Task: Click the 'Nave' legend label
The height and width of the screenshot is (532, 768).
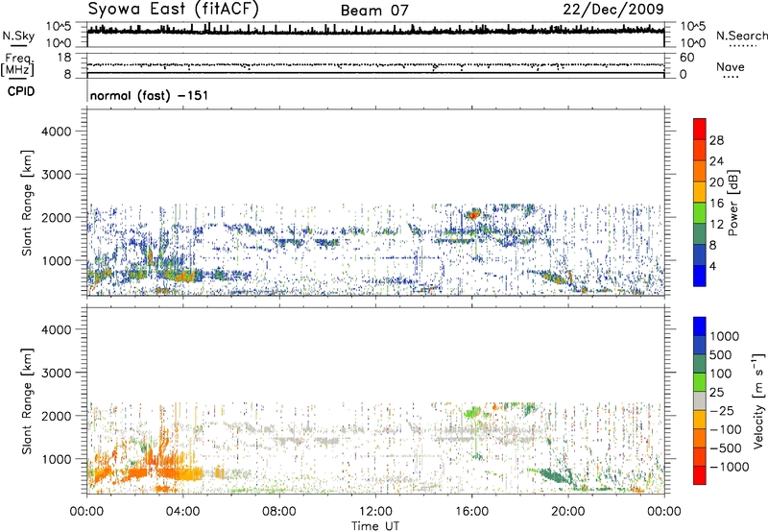Action: [730, 67]
